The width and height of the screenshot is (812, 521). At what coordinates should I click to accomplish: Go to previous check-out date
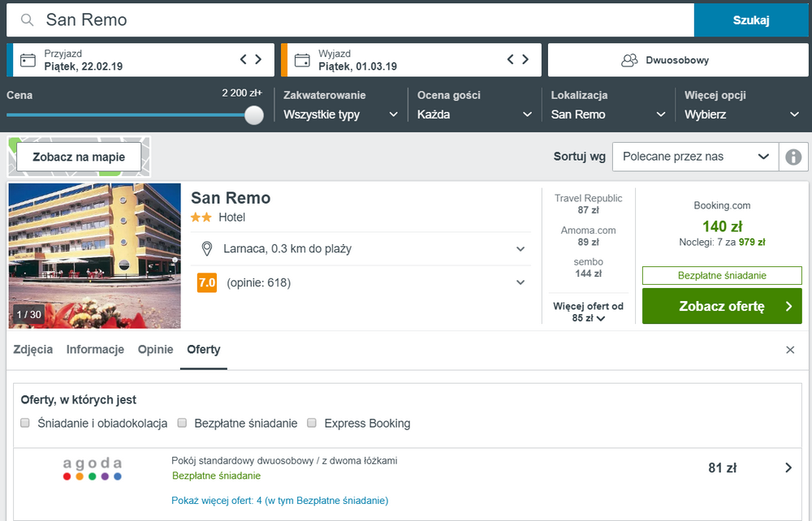[511, 59]
